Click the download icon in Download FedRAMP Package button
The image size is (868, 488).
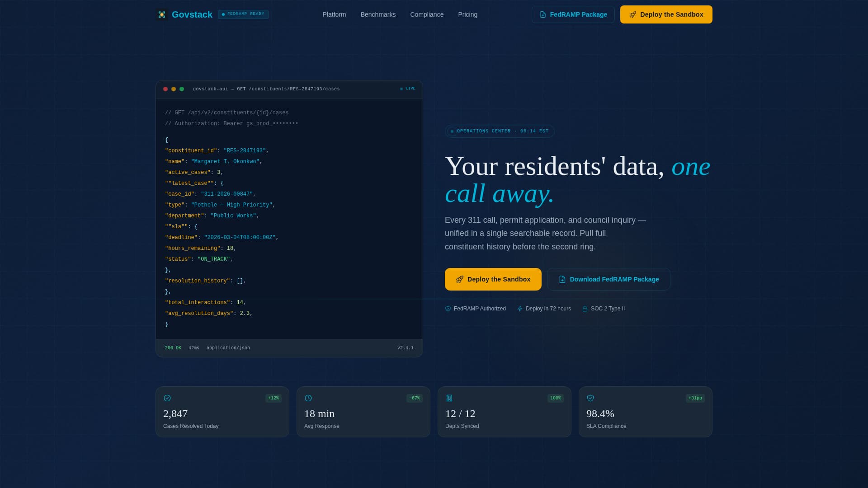point(562,279)
